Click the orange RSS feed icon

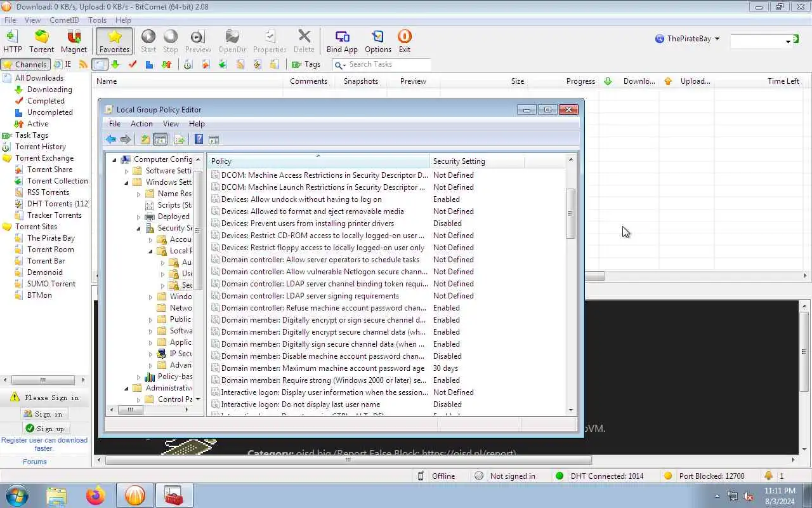tap(83, 64)
